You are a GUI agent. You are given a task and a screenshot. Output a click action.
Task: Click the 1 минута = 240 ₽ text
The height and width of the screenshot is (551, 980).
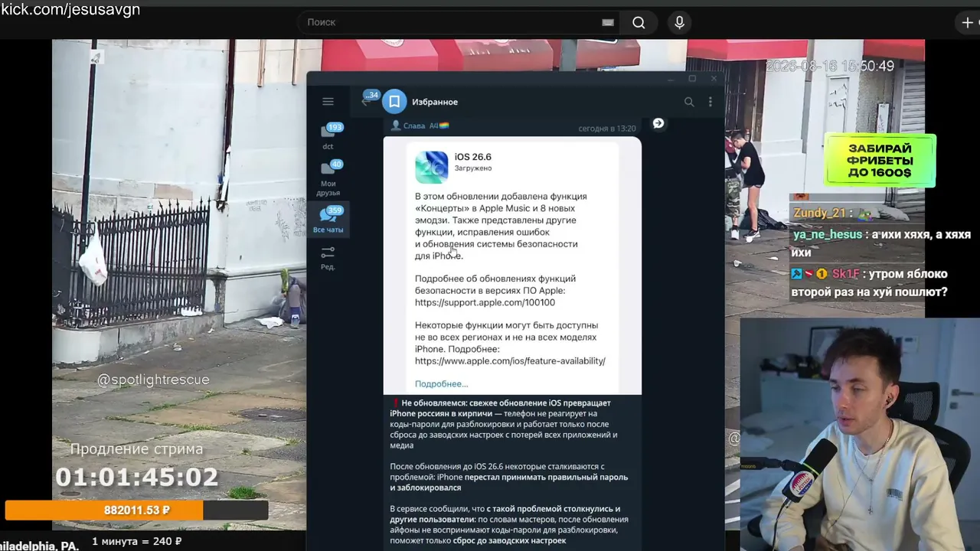[x=137, y=541]
